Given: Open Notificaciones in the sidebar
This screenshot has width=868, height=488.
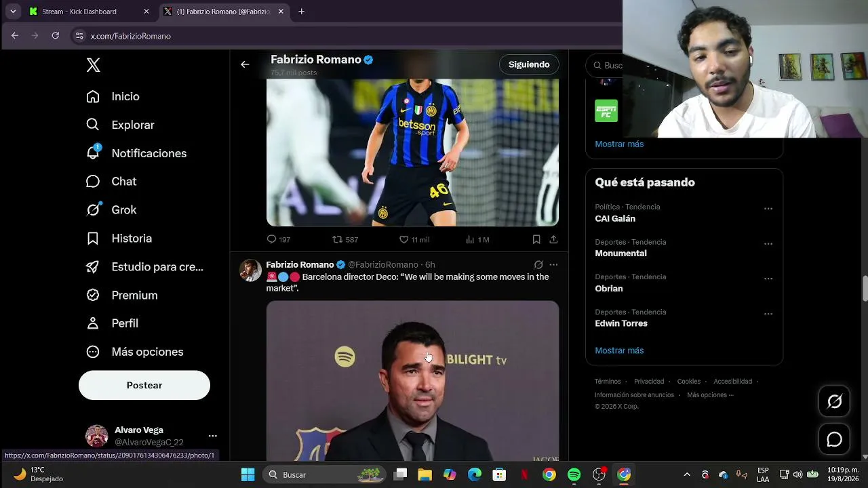Looking at the screenshot, I should point(136,153).
